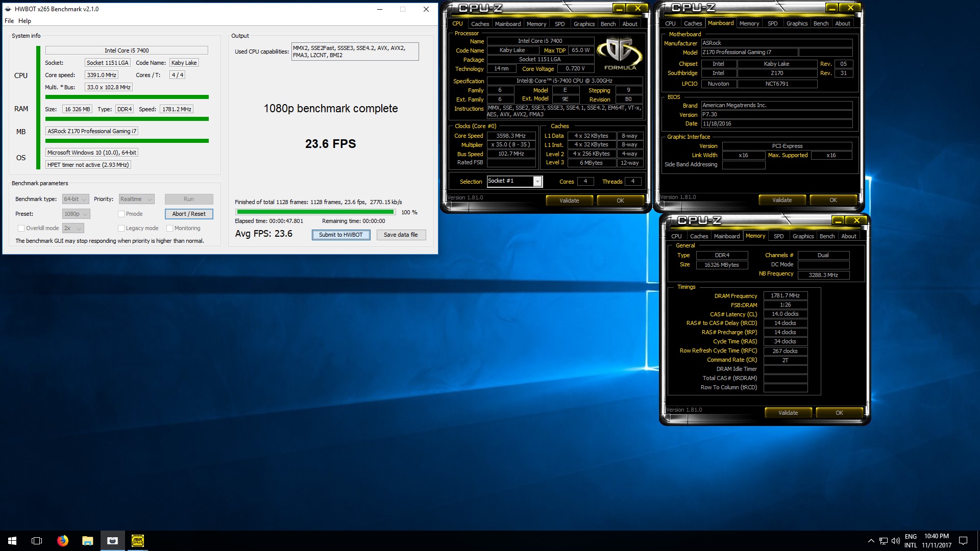Switch to Memory tab in CPU window
Viewport: 980px width, 551px height.
point(536,24)
